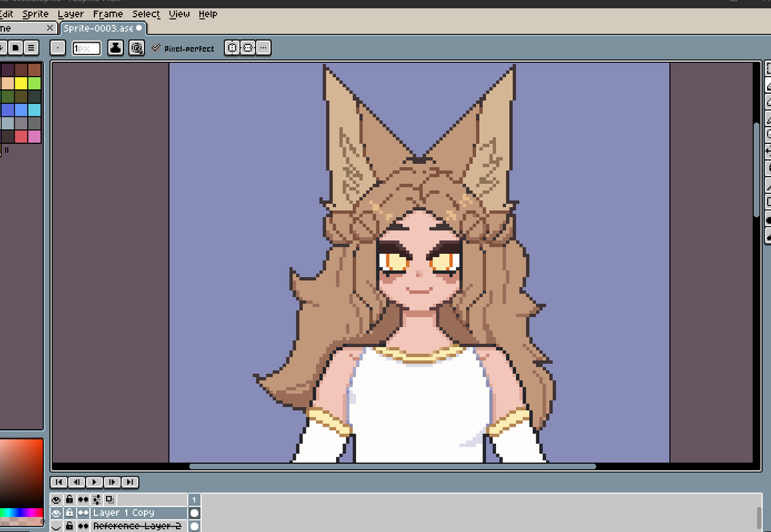The height and width of the screenshot is (532, 771).
Task: Hide the Layer 1 Copy layer
Action: [57, 513]
